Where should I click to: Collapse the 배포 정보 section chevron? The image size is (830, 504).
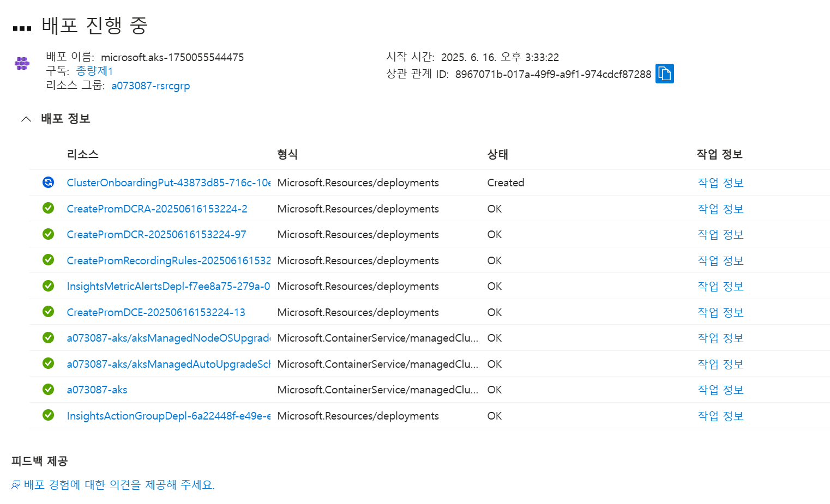click(x=26, y=119)
